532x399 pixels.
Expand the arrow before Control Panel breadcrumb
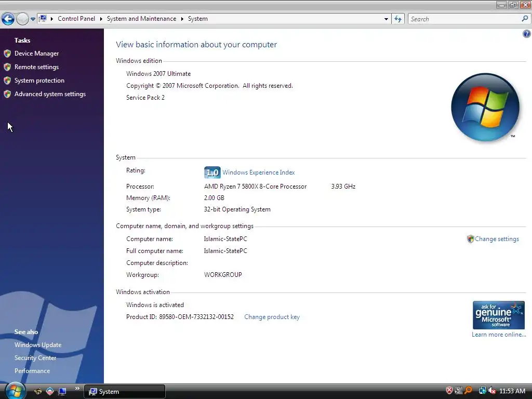(52, 19)
